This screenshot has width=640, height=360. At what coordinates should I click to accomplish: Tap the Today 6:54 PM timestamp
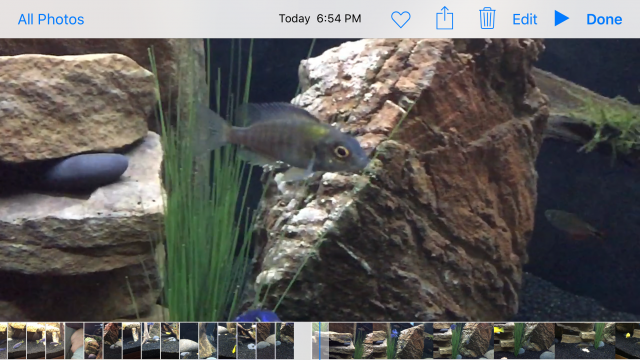pyautogui.click(x=320, y=18)
